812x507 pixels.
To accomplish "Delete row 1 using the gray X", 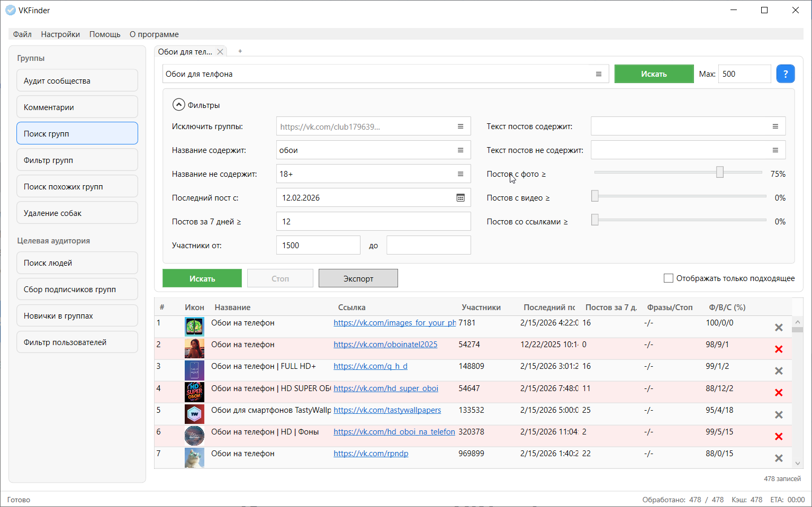I will (x=778, y=328).
